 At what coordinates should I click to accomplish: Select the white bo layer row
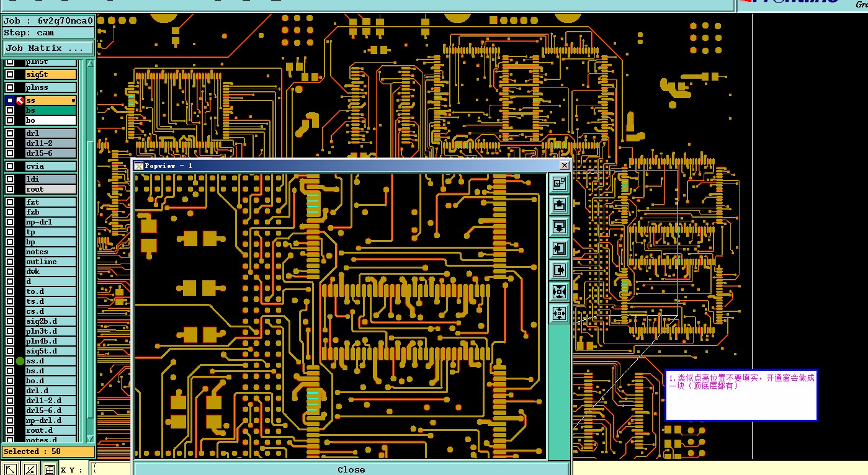[51, 120]
